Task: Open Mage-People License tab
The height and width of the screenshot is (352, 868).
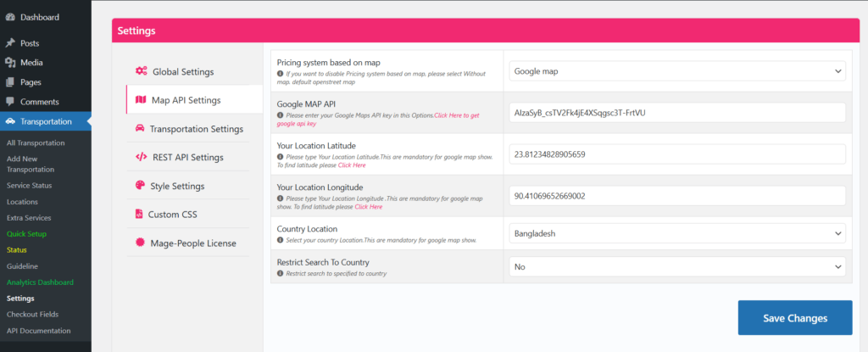Action: (x=188, y=243)
